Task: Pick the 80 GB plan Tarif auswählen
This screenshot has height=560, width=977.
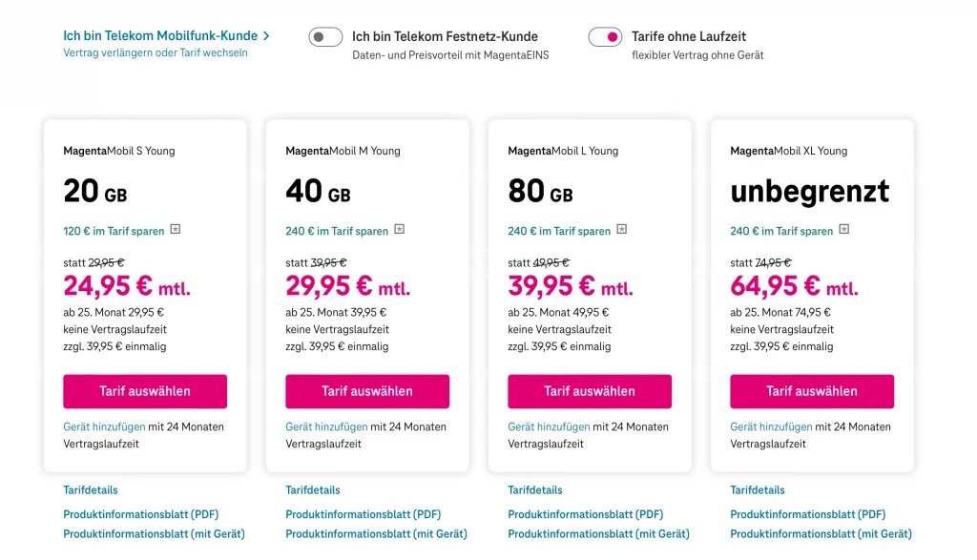Action: pyautogui.click(x=590, y=391)
